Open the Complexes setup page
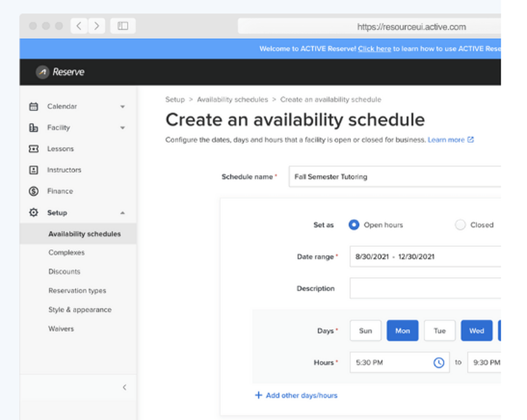 pyautogui.click(x=66, y=252)
